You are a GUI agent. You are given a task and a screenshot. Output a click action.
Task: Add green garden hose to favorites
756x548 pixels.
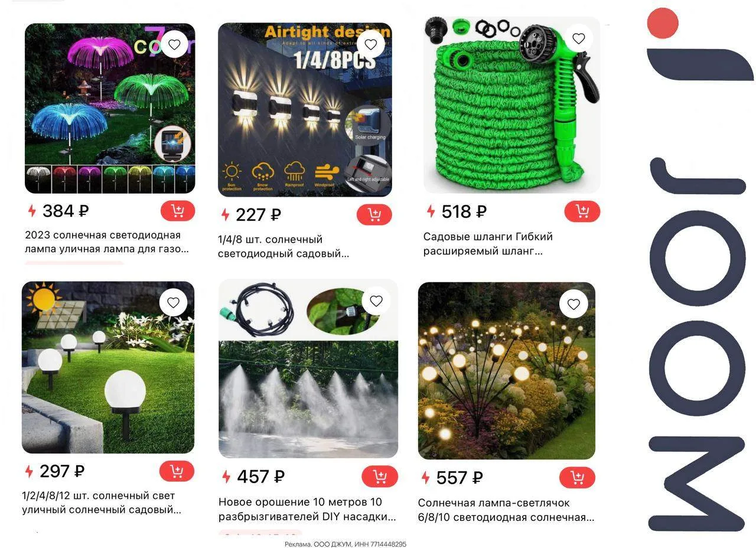578,39
